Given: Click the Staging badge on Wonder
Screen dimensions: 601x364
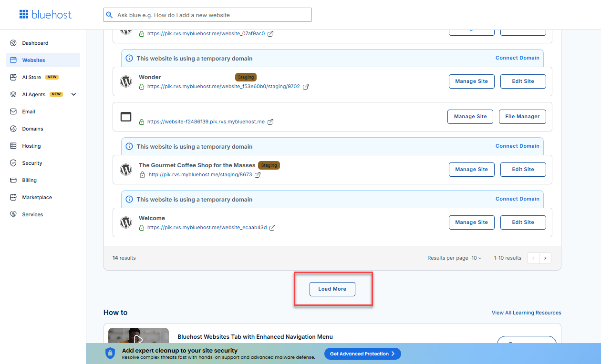Looking at the screenshot, I should coord(246,77).
